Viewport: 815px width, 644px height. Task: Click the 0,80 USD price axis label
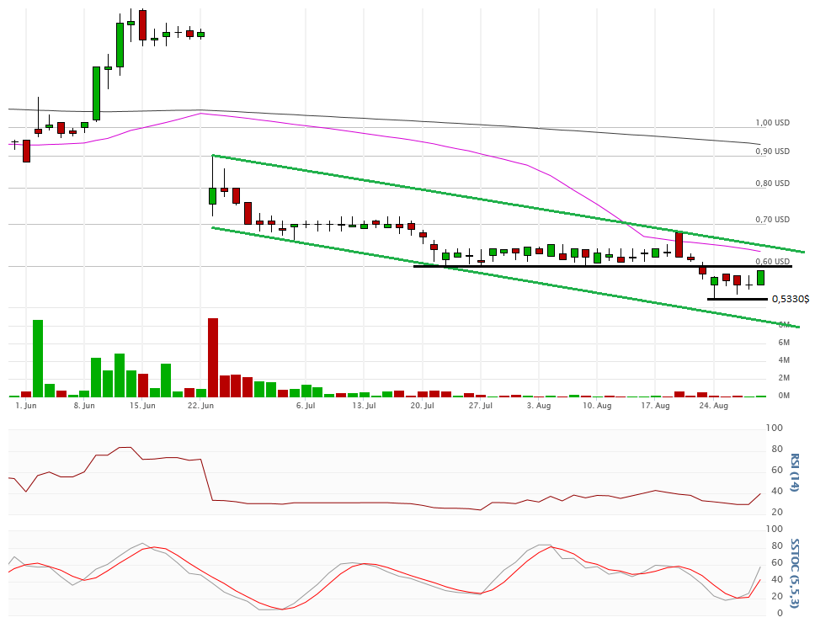772,184
